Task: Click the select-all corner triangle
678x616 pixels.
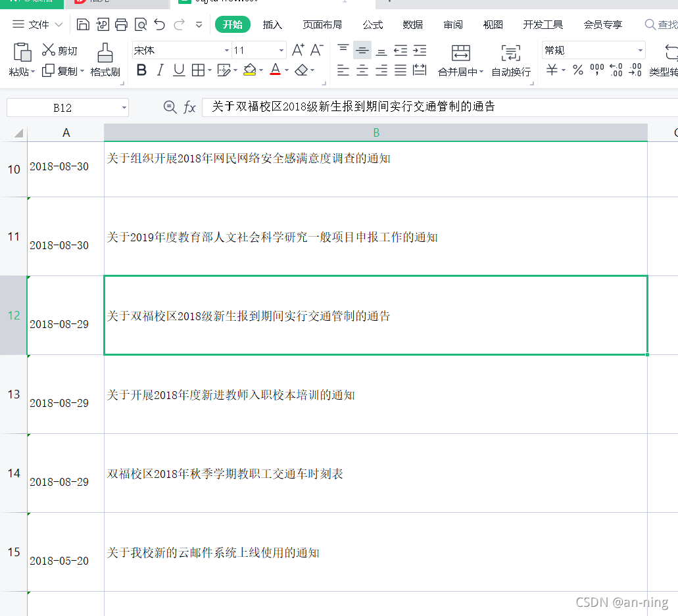Action: click(x=17, y=133)
